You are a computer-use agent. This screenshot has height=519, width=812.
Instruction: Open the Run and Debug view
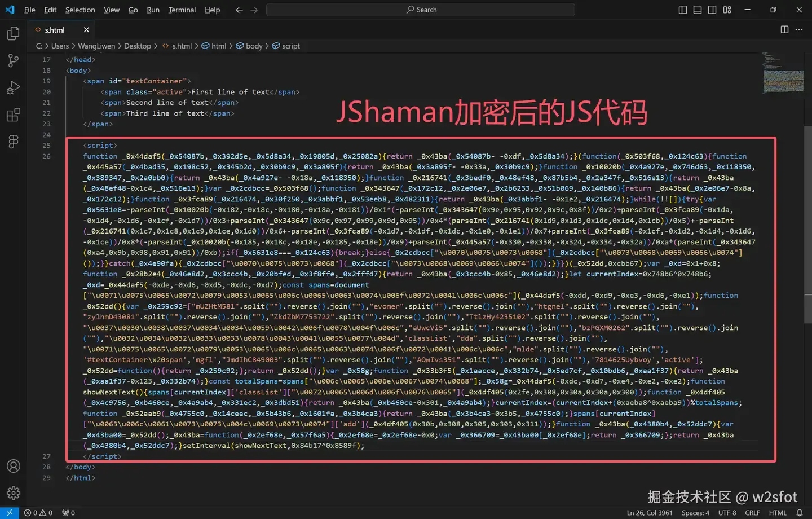point(13,87)
